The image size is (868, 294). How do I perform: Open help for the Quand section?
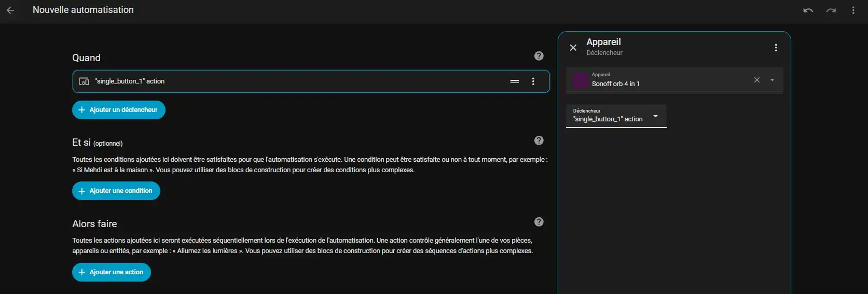[x=539, y=56]
